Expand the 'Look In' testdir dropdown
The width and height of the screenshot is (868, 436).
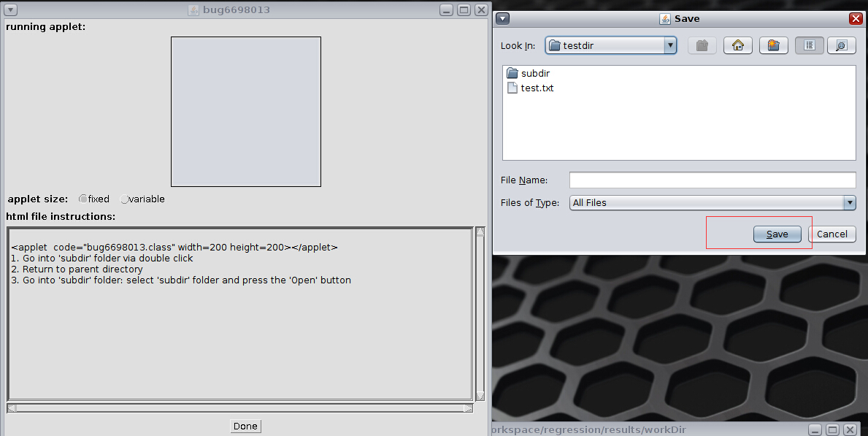pyautogui.click(x=670, y=45)
